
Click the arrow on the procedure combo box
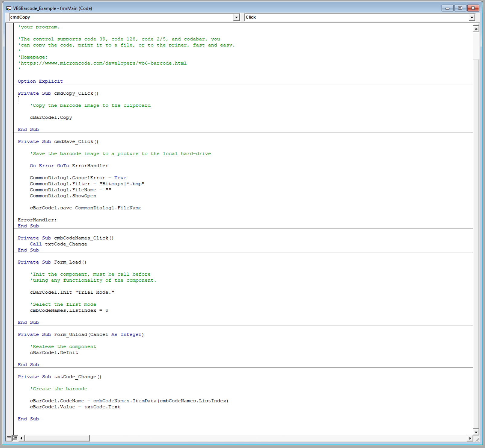point(471,17)
